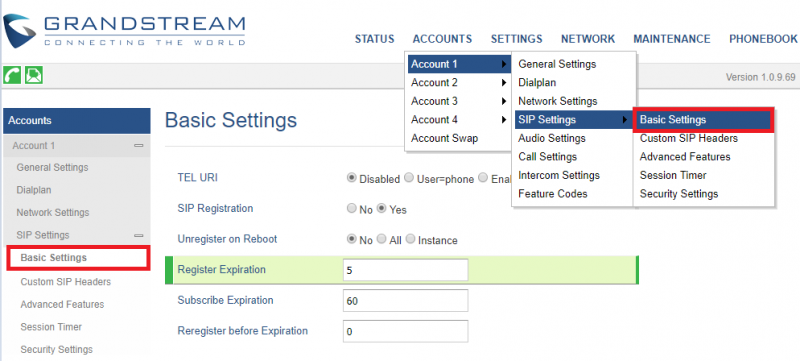Collapse SIP Settings section in sidebar
The width and height of the screenshot is (800, 361).
[x=138, y=236]
